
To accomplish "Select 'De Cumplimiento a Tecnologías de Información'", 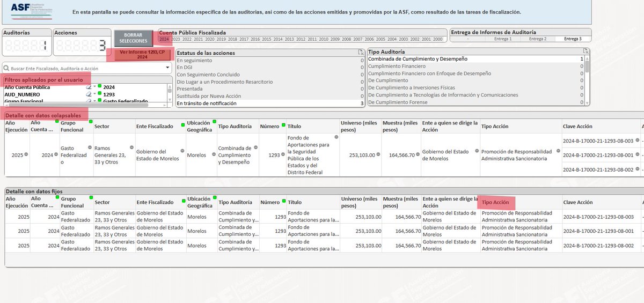I will [x=475, y=94].
